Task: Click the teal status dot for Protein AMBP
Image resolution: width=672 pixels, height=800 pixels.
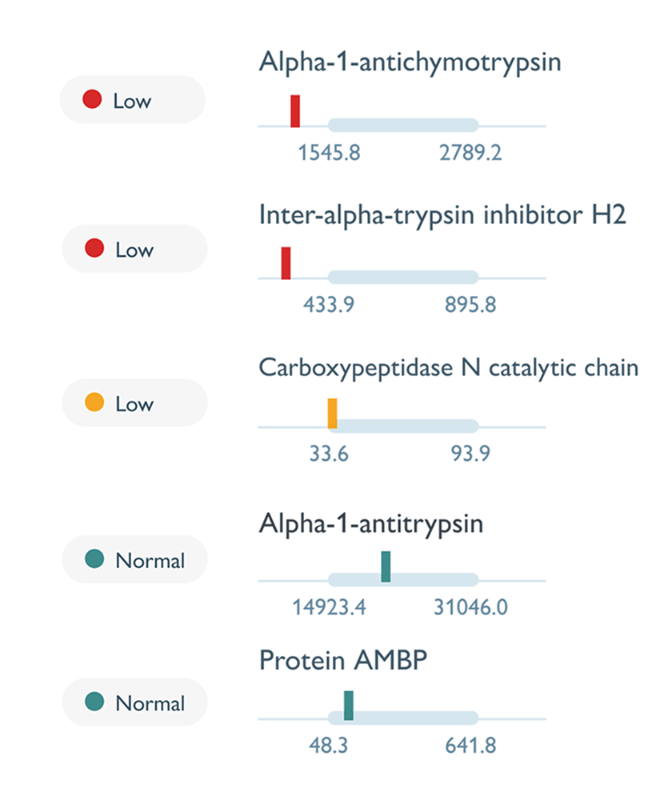Action: (x=94, y=702)
